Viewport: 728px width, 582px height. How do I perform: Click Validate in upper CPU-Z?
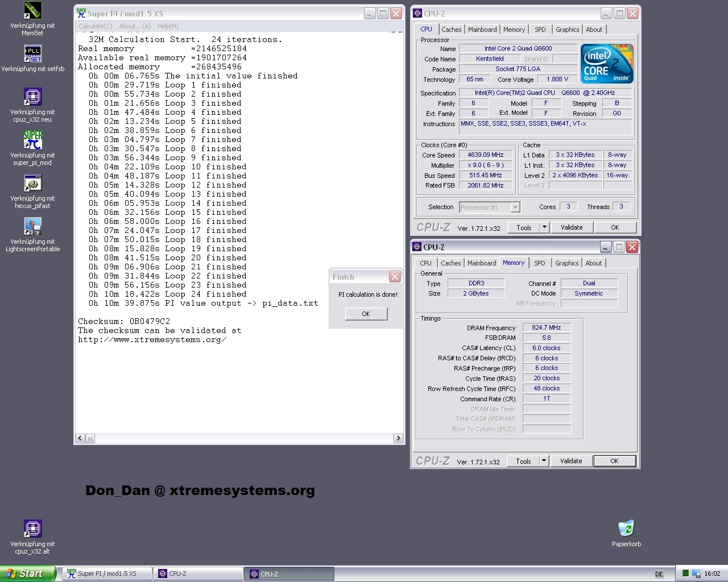point(572,227)
